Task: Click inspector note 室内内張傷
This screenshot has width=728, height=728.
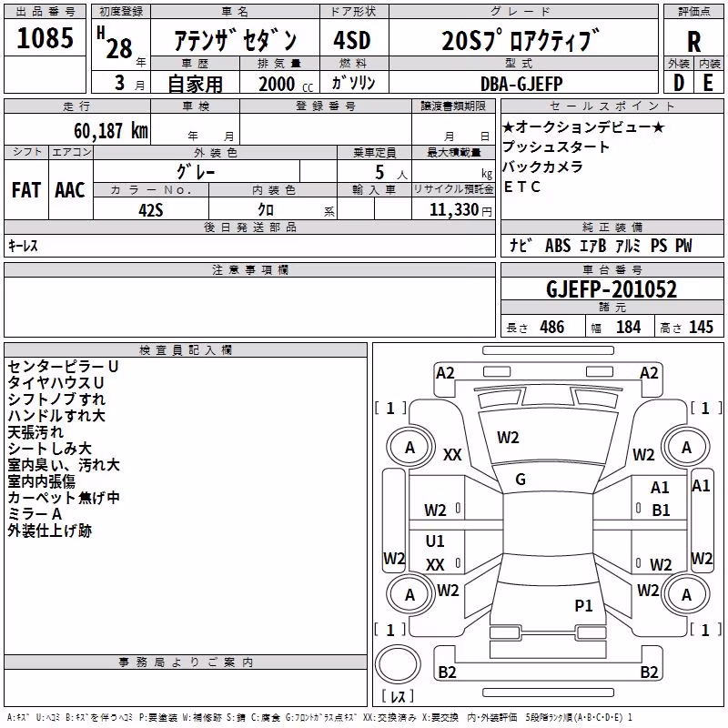Action: tap(42, 481)
